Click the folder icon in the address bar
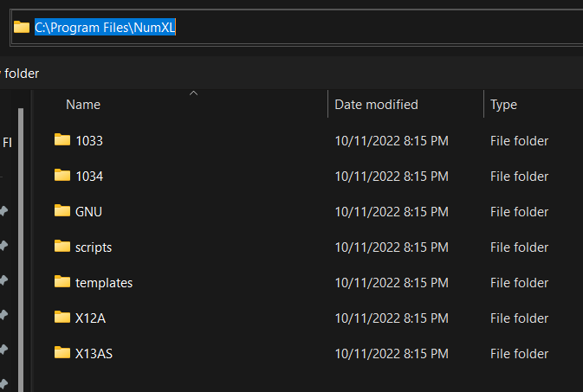The height and width of the screenshot is (392, 583). coord(22,27)
